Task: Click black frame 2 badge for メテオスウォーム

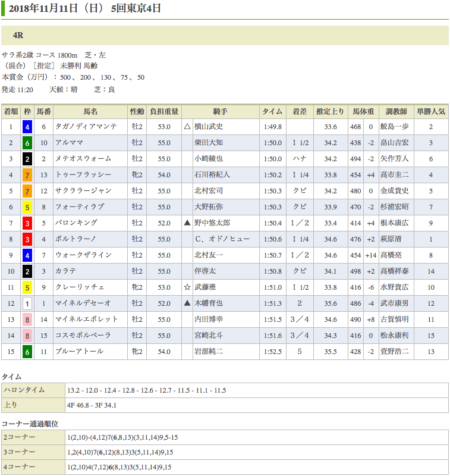Action: 27,159
